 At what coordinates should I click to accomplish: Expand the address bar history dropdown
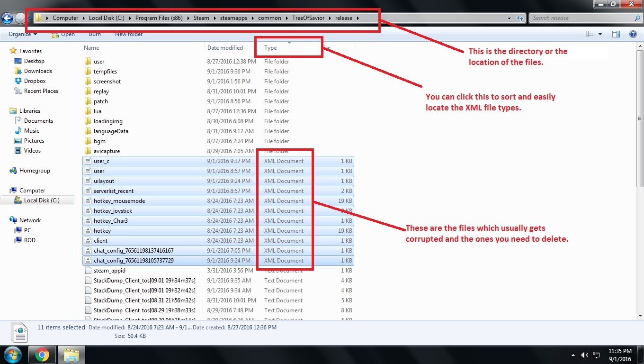click(509, 18)
